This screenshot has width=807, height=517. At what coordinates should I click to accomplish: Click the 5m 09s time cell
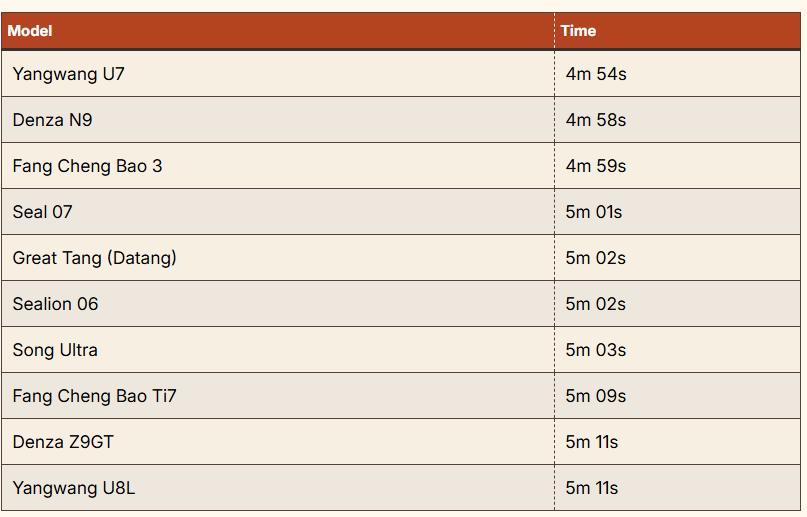click(x=596, y=396)
